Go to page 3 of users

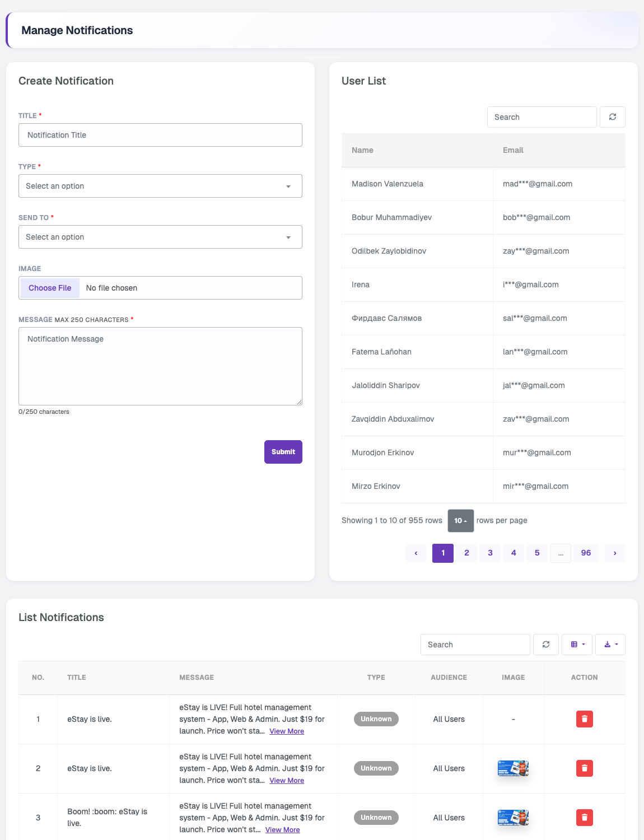pyautogui.click(x=490, y=553)
